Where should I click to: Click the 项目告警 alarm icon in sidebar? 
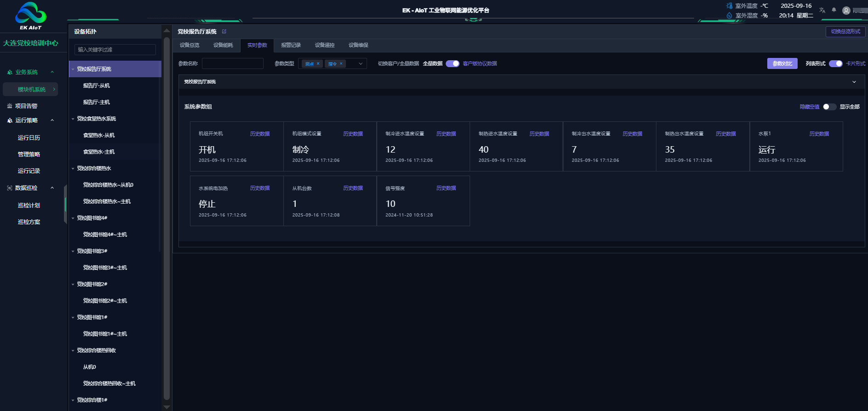click(10, 106)
